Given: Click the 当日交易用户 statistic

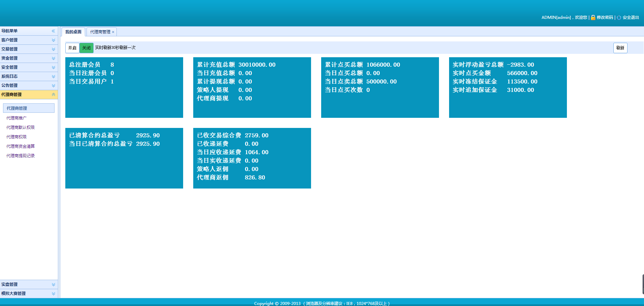Looking at the screenshot, I should [x=92, y=81].
